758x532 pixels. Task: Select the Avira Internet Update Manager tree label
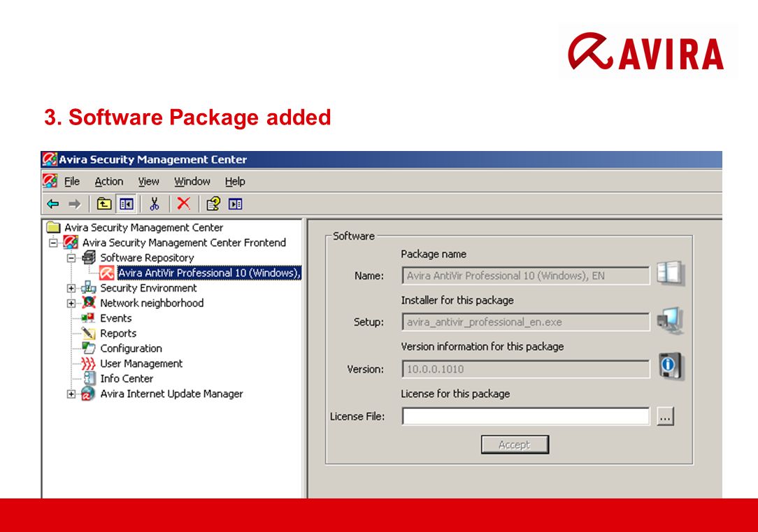click(x=171, y=394)
